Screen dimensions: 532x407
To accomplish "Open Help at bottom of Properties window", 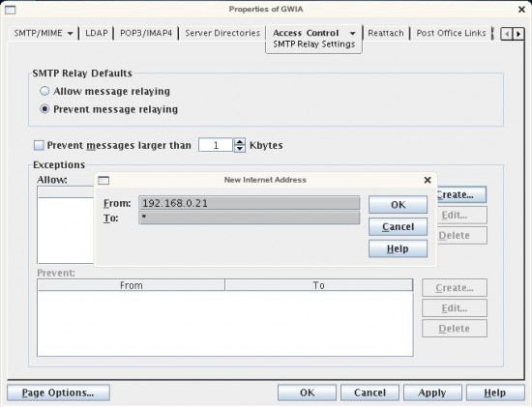I will click(495, 392).
